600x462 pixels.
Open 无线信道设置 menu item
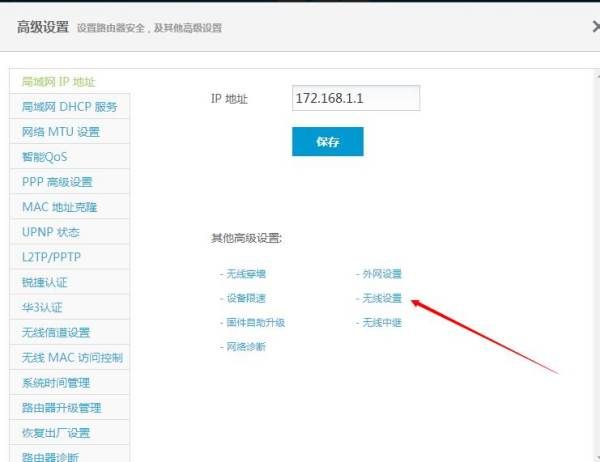click(x=56, y=333)
